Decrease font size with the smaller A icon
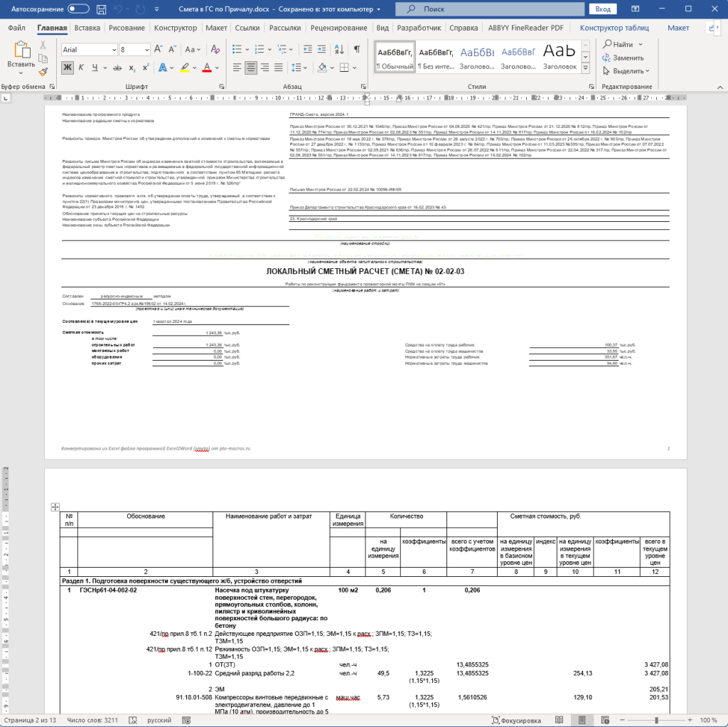 coord(172,49)
